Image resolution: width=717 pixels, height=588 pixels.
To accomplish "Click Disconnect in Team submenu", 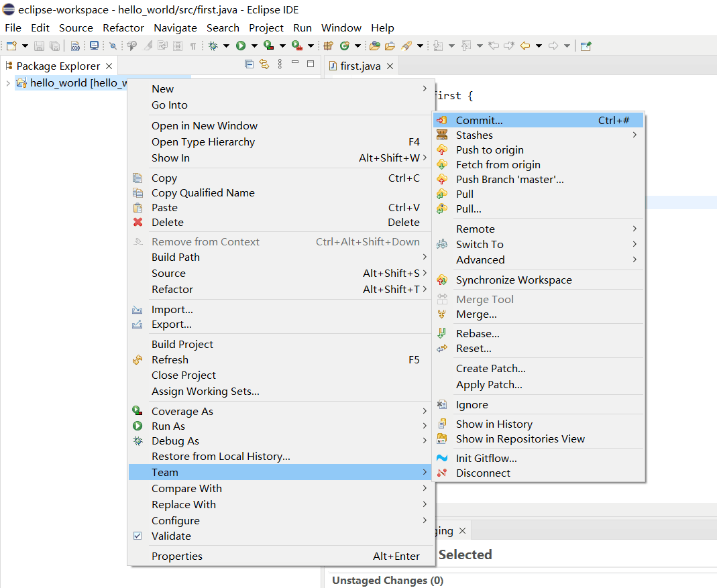I will (538, 473).
